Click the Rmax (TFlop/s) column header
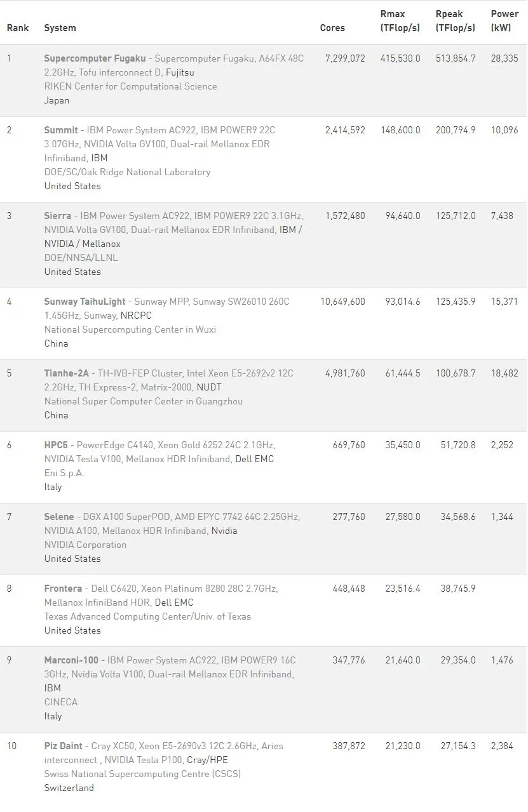Screen dimensions: 528x812 [x=400, y=21]
